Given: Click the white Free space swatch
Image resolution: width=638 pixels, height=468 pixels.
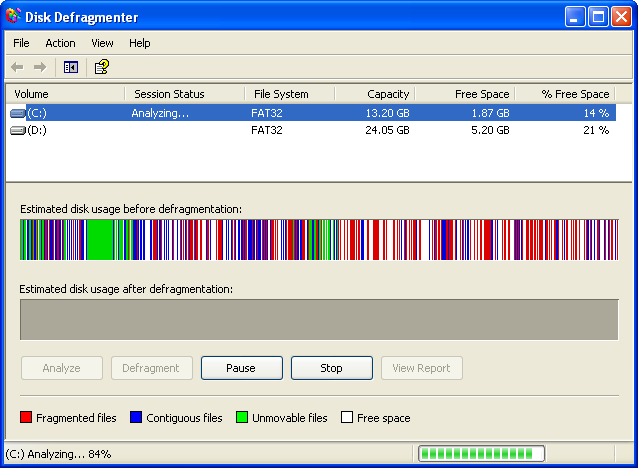Looking at the screenshot, I should coord(347,417).
